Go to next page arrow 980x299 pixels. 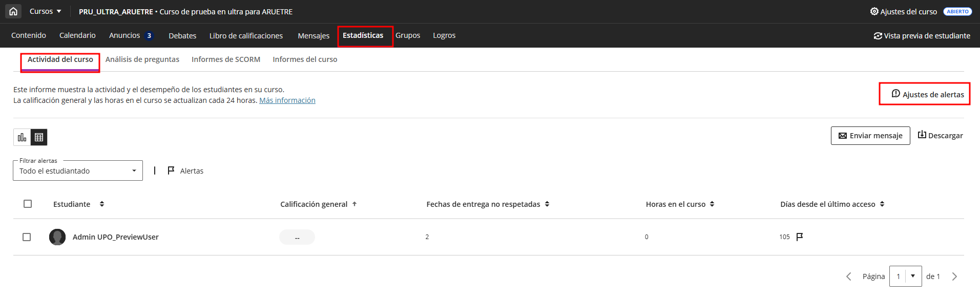(x=954, y=276)
